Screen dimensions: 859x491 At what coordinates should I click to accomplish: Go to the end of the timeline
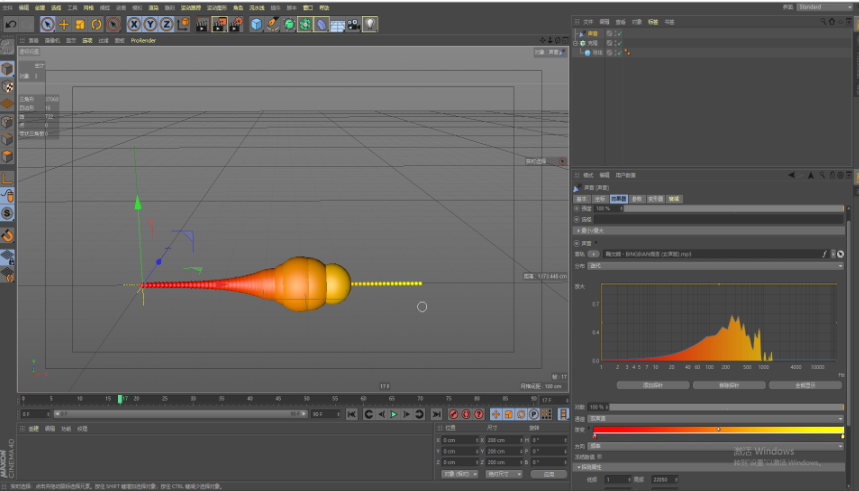pyautogui.click(x=436, y=414)
